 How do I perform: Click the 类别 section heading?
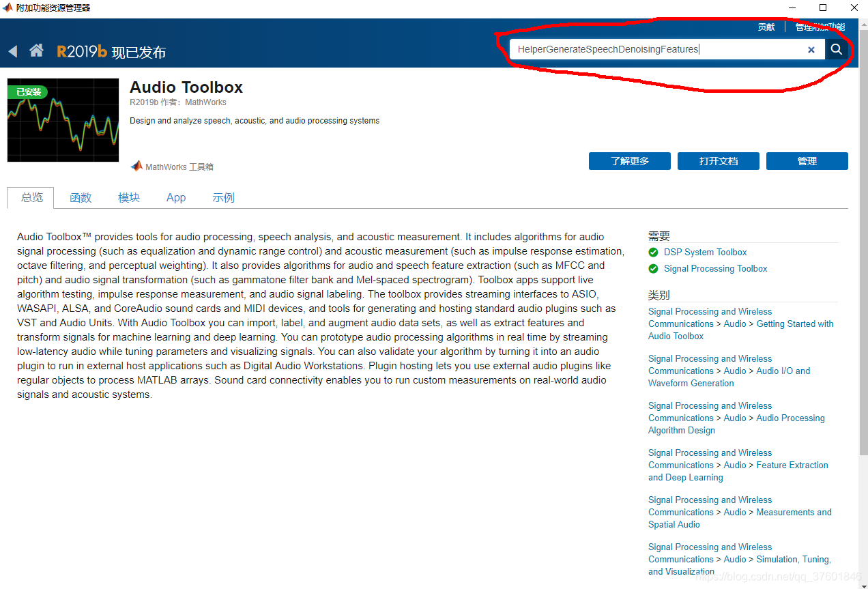coord(659,296)
